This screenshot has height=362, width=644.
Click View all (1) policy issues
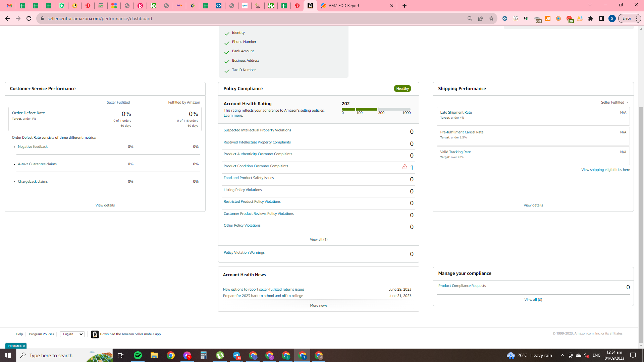pos(319,240)
